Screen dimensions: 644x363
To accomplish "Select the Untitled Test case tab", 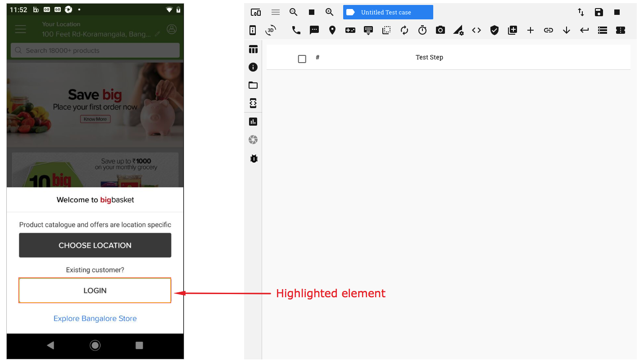I will coord(388,13).
